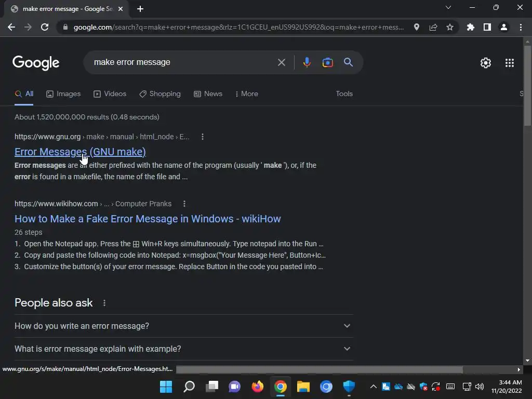
Task: Open Google quick settings gear
Action: tap(486, 63)
